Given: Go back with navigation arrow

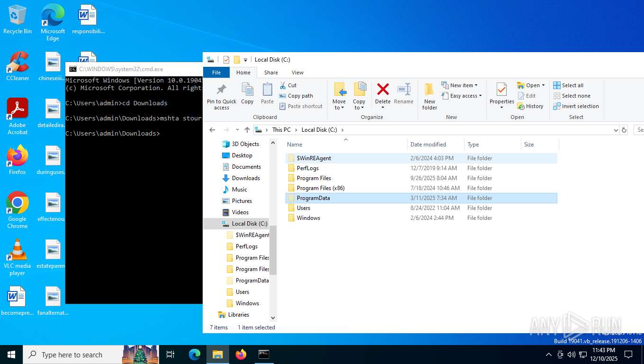Looking at the screenshot, I should 212,130.
